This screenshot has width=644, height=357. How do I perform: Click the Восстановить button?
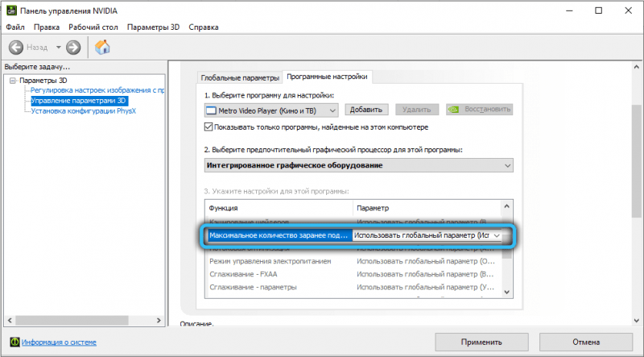click(x=479, y=110)
